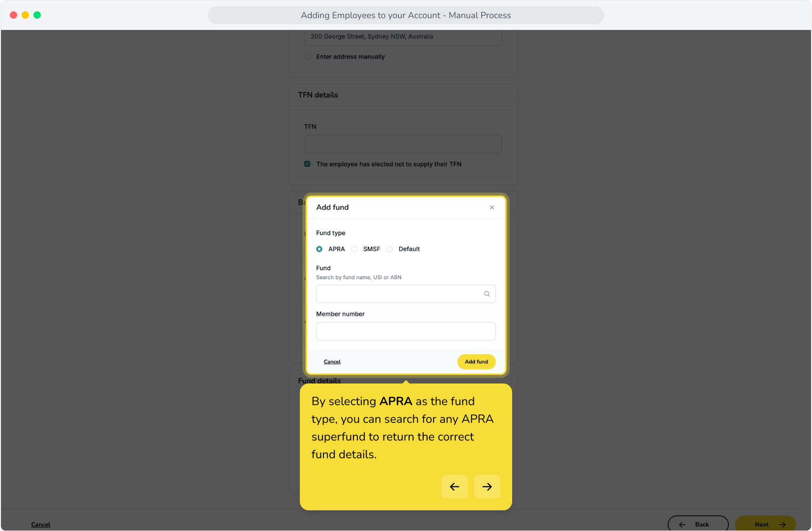The width and height of the screenshot is (812, 531).
Task: Click the search magnifier icon in Fund field
Action: point(487,294)
